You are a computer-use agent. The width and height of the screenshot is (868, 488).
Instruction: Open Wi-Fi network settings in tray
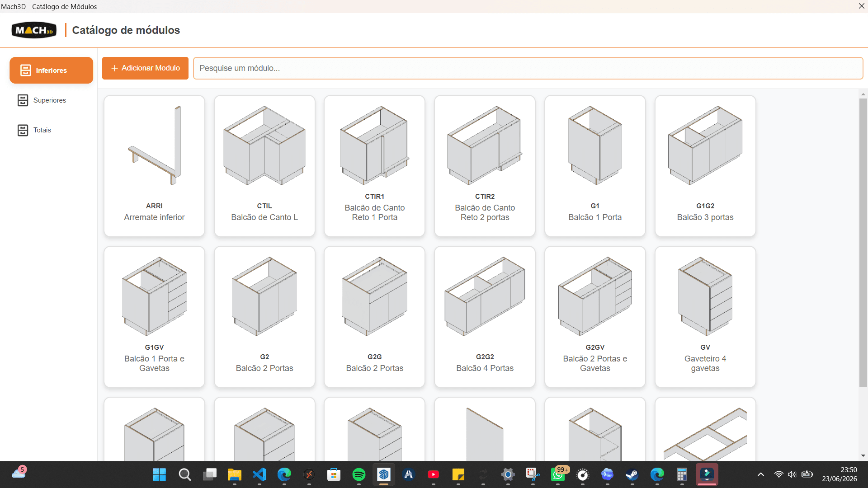coord(778,474)
